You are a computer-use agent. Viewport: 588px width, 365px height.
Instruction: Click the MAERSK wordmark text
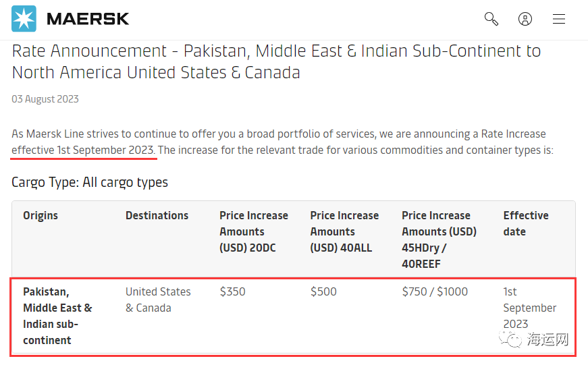point(88,19)
